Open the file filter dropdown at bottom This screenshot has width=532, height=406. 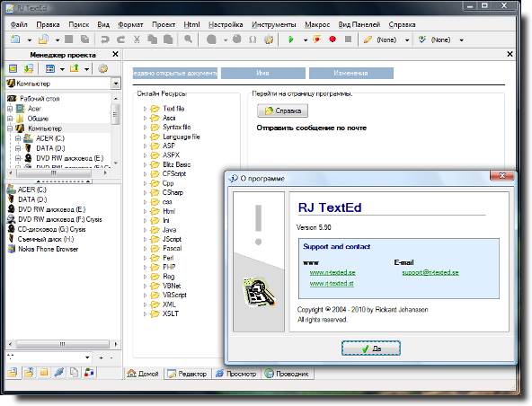tap(87, 357)
